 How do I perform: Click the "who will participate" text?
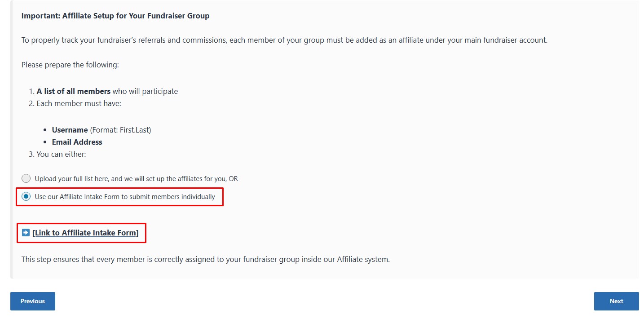pos(145,91)
